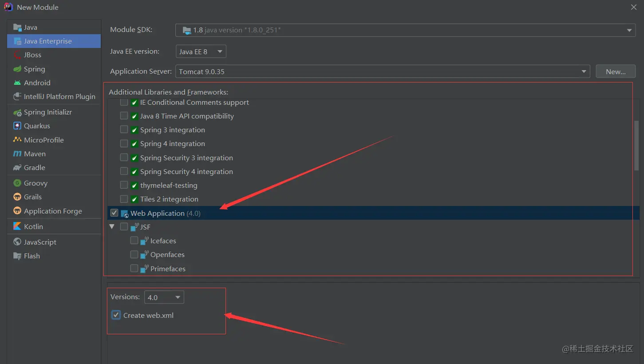This screenshot has height=364, width=644.
Task: Click the New... server button
Action: click(x=616, y=71)
